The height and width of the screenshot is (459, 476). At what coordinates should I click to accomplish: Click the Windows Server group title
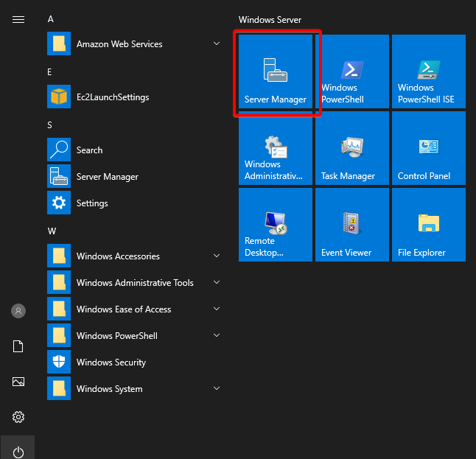click(270, 20)
